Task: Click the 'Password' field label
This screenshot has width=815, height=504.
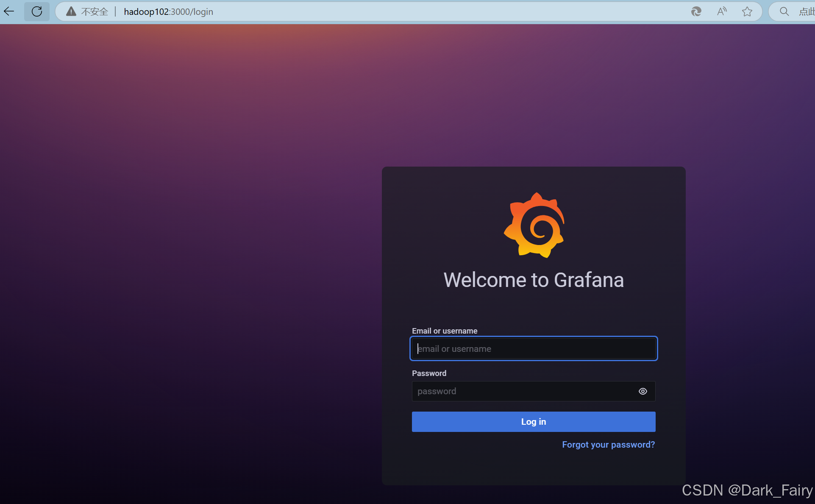Action: [429, 373]
